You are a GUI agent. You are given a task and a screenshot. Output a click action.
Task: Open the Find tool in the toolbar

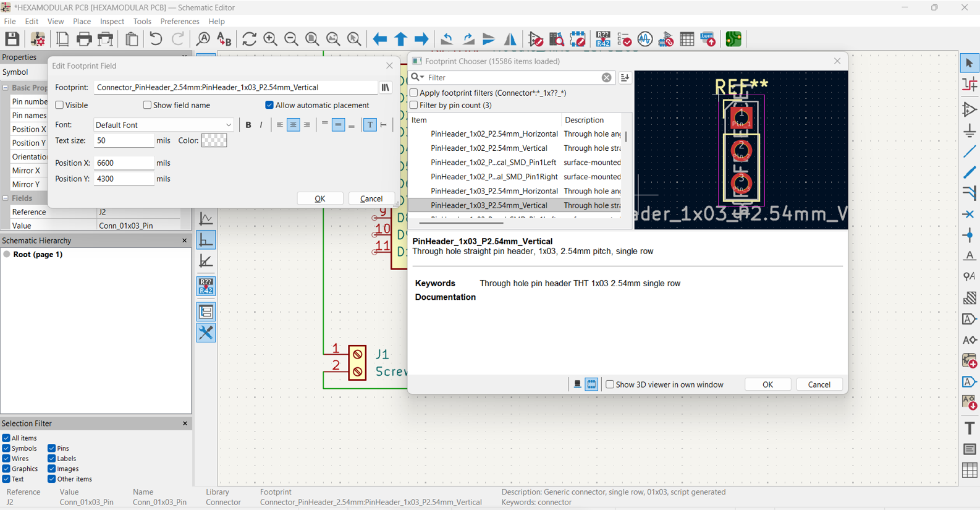point(203,39)
